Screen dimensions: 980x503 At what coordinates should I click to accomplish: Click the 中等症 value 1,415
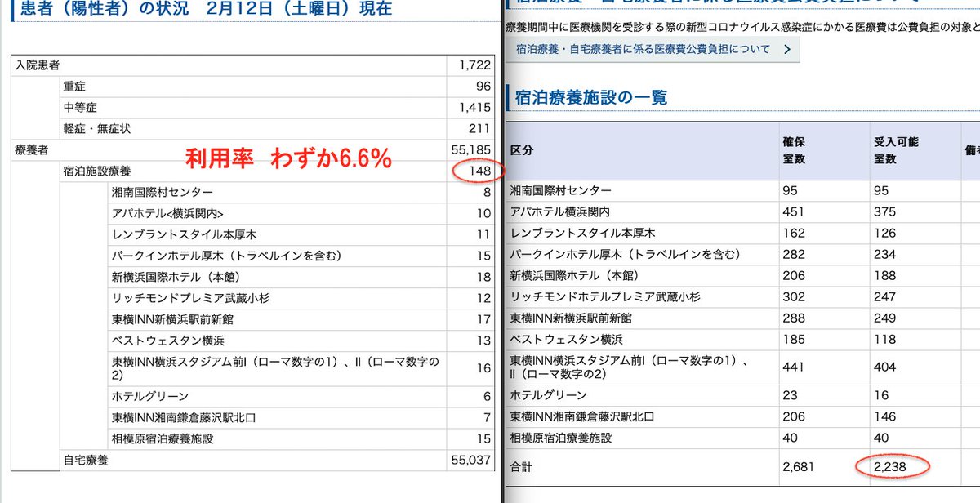click(x=474, y=107)
